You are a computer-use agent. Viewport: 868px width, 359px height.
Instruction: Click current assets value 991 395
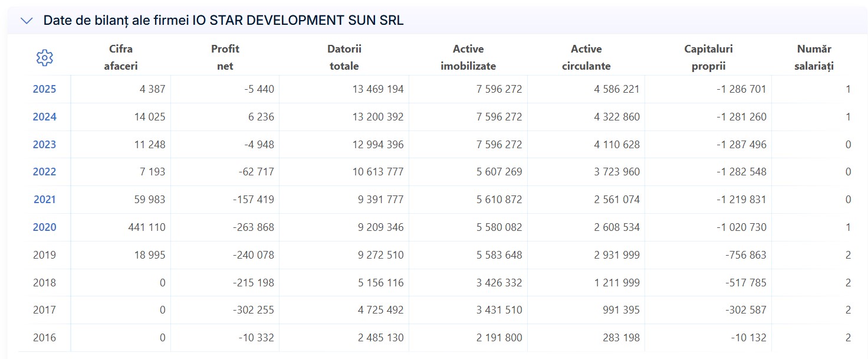[x=622, y=310]
